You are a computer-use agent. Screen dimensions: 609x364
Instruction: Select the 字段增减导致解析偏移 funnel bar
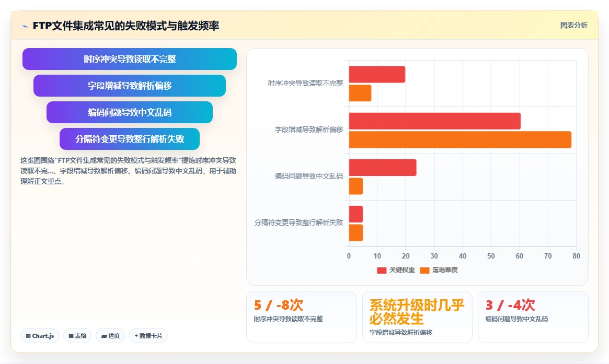coord(129,86)
